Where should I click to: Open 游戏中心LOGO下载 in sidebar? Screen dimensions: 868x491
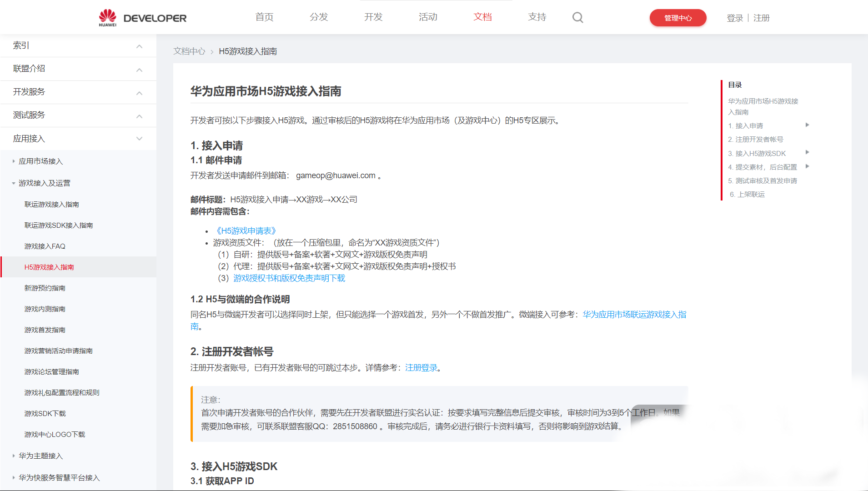coord(55,435)
